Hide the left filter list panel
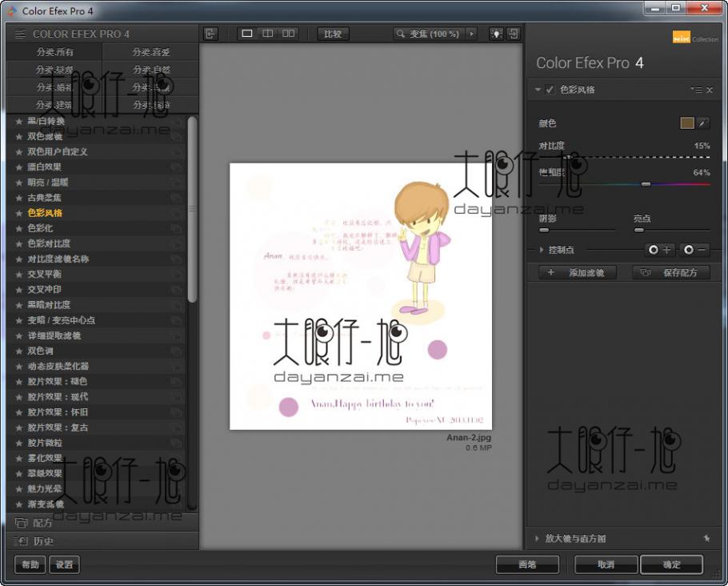This screenshot has width=728, height=586. pos(210,34)
